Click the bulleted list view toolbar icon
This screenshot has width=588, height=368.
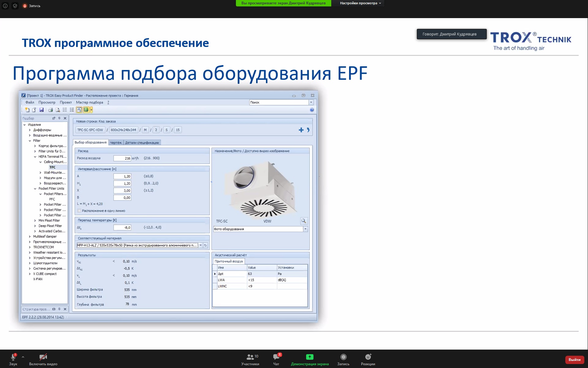click(x=72, y=110)
